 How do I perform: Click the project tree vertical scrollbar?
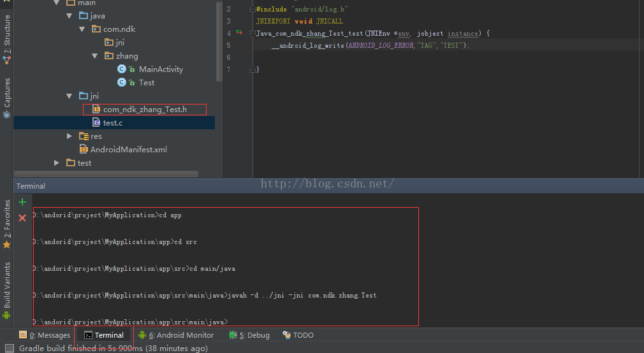click(219, 41)
